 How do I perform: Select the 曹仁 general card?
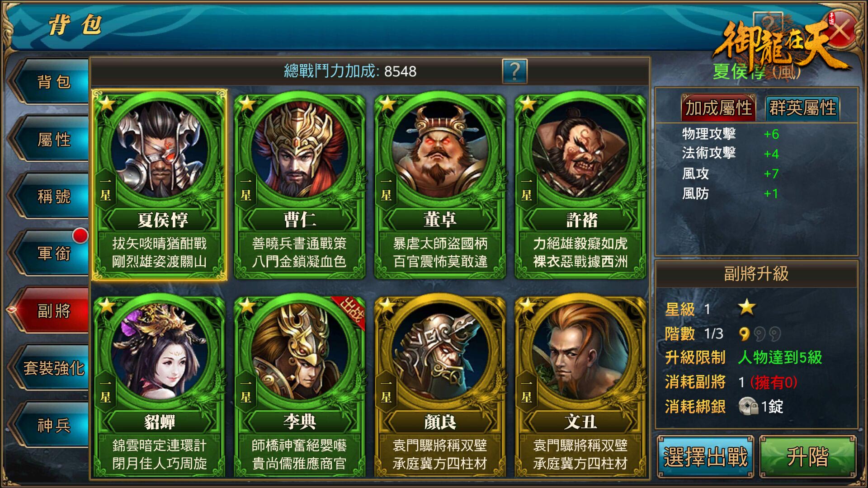[299, 185]
